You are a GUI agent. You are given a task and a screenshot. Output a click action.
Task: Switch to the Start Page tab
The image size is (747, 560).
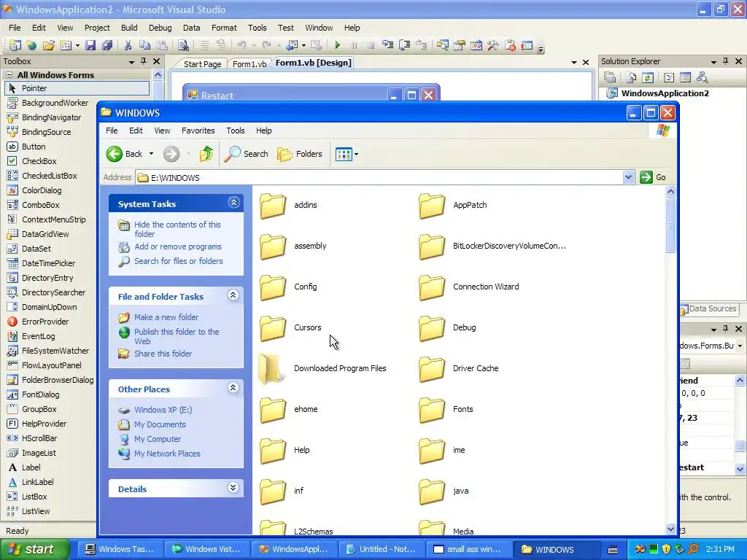[202, 64]
